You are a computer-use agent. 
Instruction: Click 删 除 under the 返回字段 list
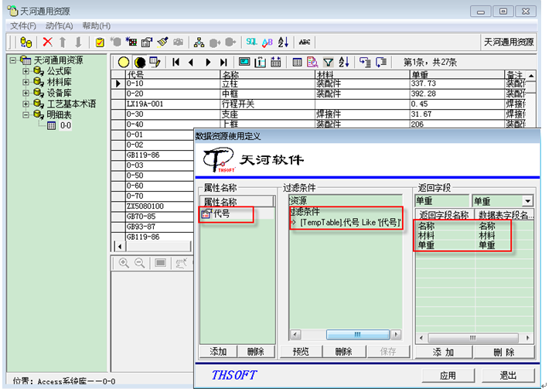[504, 353]
